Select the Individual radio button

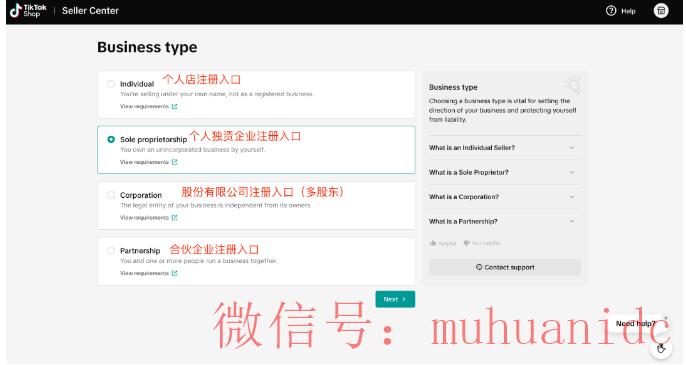pos(111,84)
